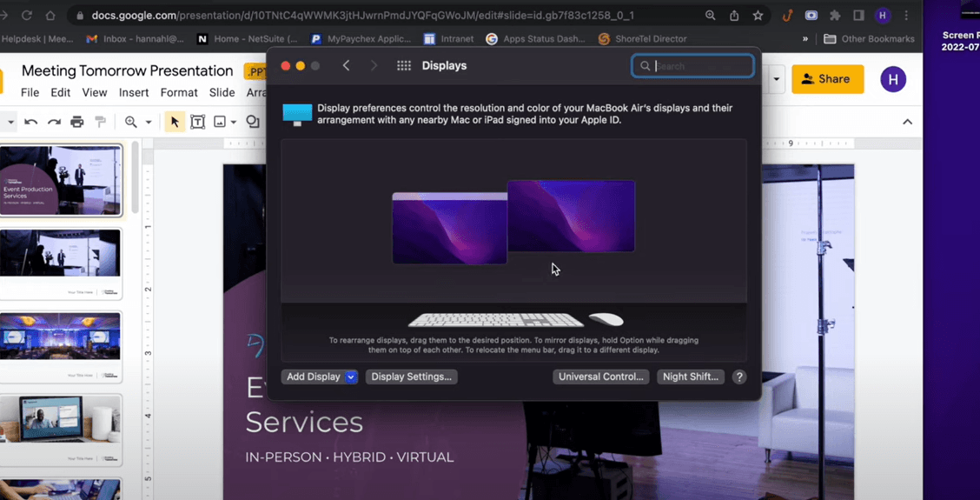Open Universal Control... options
This screenshot has height=500, width=980.
tap(600, 377)
